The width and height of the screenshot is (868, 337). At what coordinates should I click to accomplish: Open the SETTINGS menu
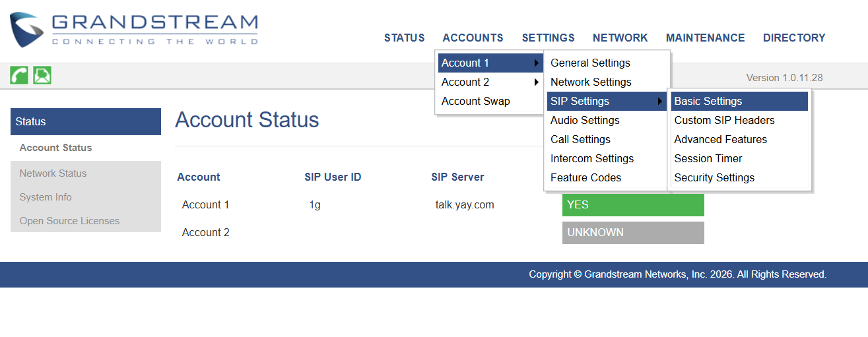[549, 38]
